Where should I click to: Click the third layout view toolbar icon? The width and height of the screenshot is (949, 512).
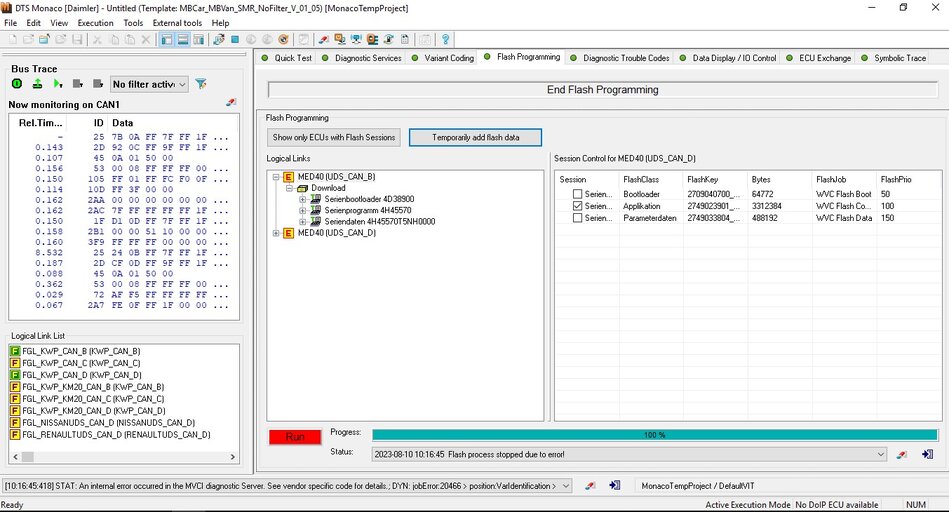[199, 39]
